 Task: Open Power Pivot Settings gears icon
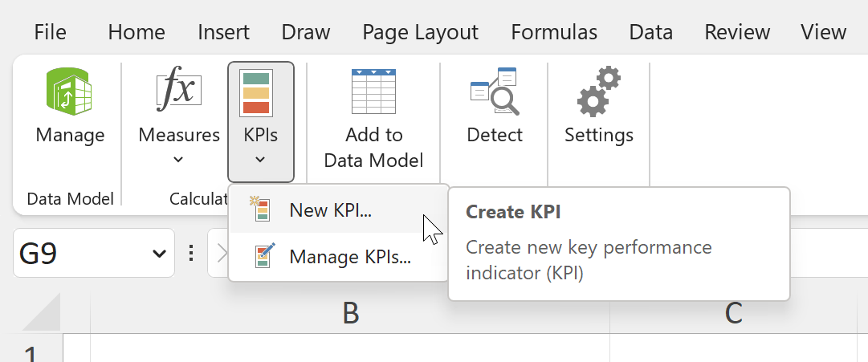click(599, 92)
